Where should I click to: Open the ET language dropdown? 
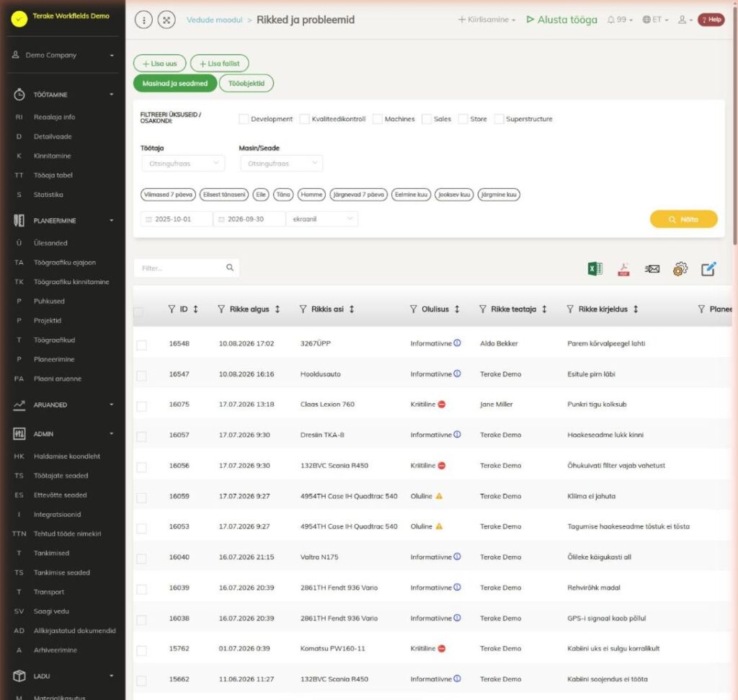pyautogui.click(x=655, y=19)
